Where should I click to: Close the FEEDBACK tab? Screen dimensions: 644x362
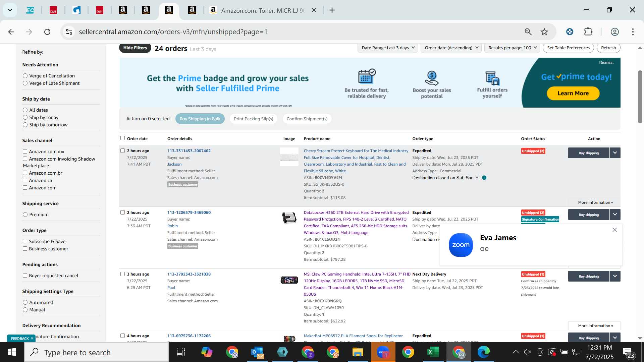(x=32, y=339)
